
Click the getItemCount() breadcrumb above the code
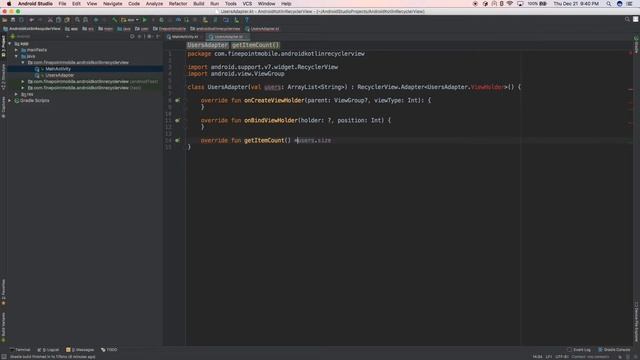(256, 45)
